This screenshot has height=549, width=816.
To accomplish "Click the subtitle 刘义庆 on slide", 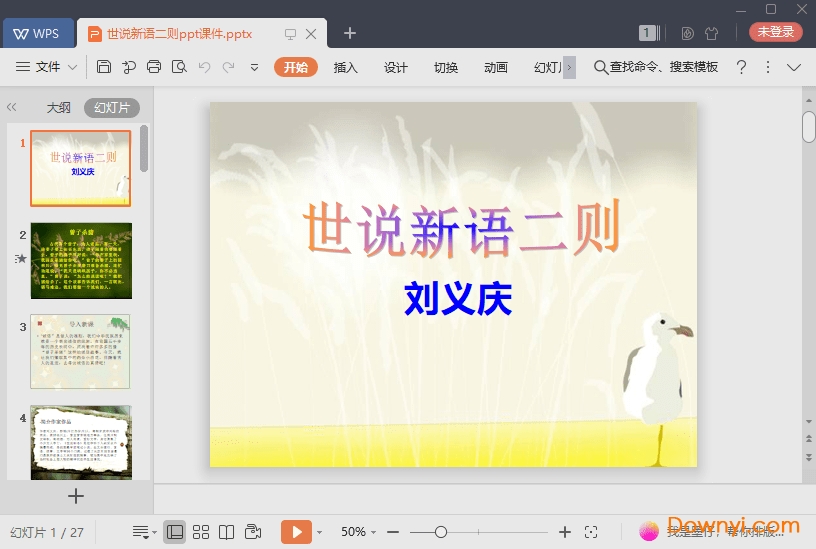I will [458, 298].
